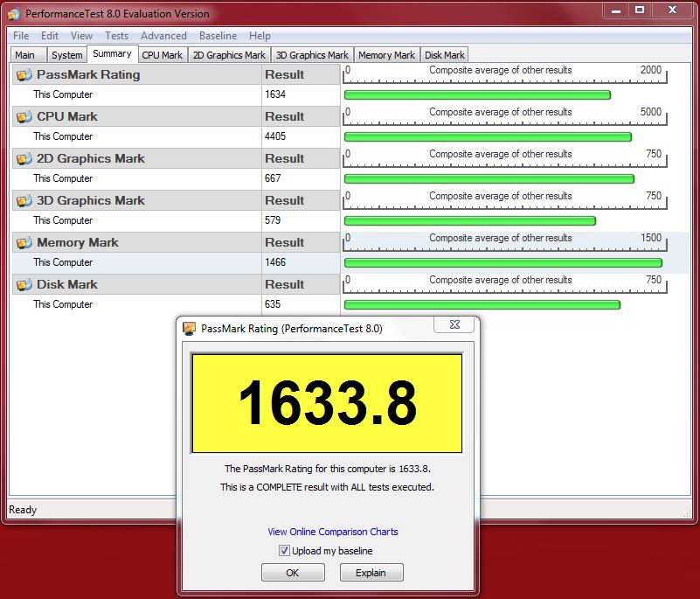Click the Memory Mark row icon
The height and width of the screenshot is (599, 700).
24,242
